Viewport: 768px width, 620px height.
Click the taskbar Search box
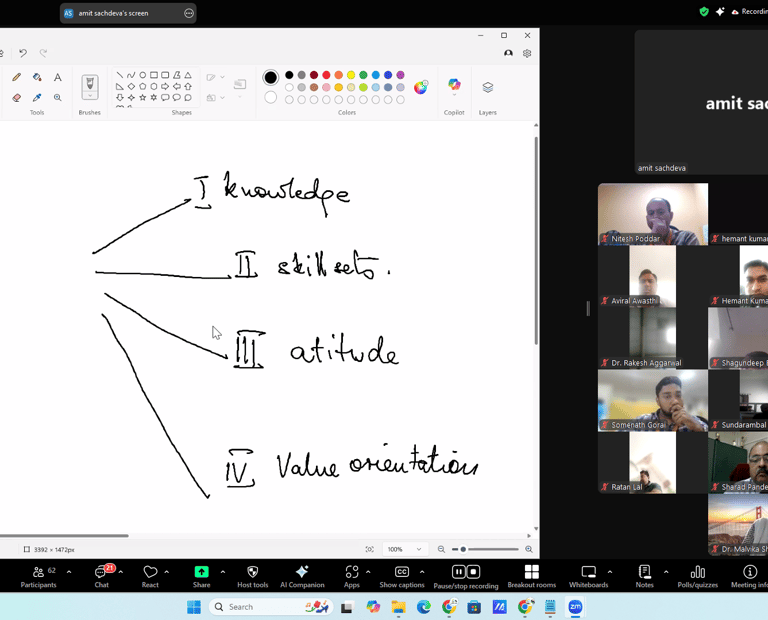click(271, 607)
